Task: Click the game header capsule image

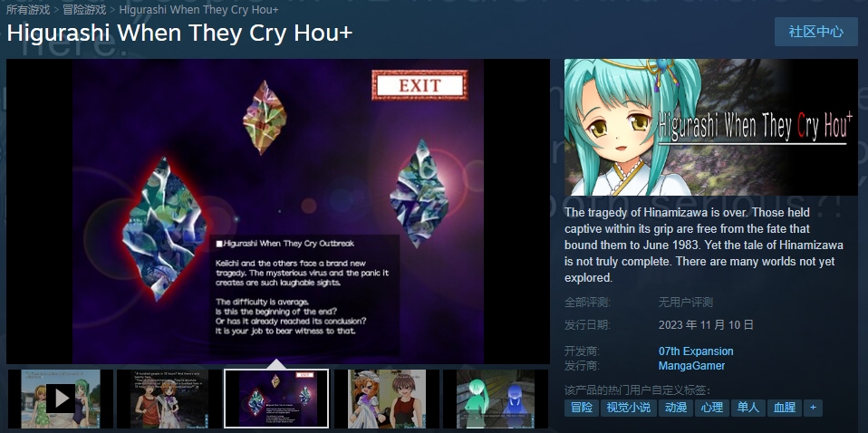Action: coord(710,127)
